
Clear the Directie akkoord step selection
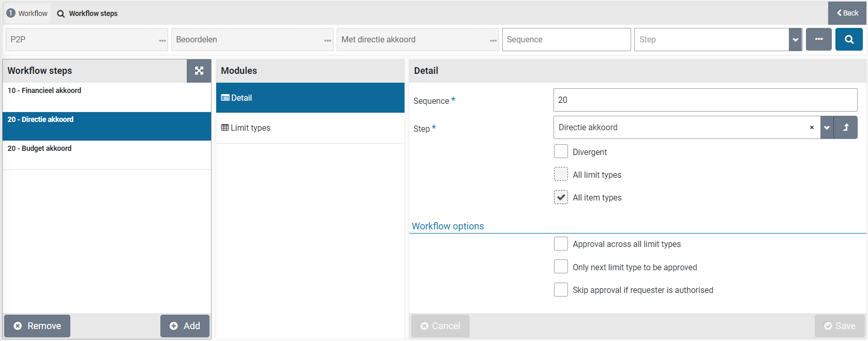point(812,128)
